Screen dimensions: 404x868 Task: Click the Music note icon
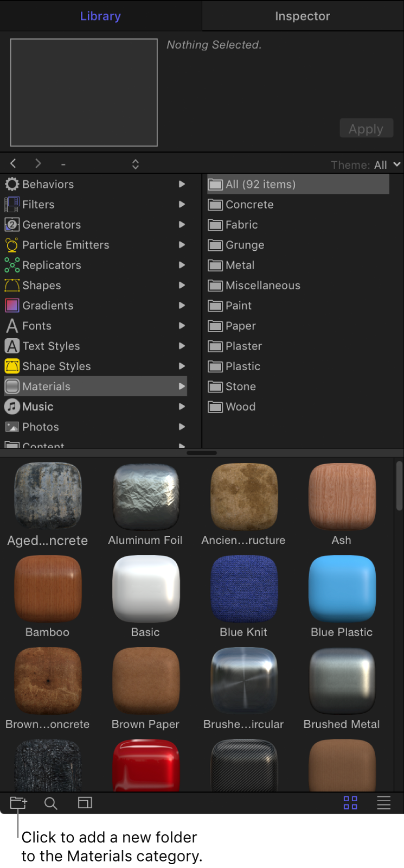click(x=12, y=407)
